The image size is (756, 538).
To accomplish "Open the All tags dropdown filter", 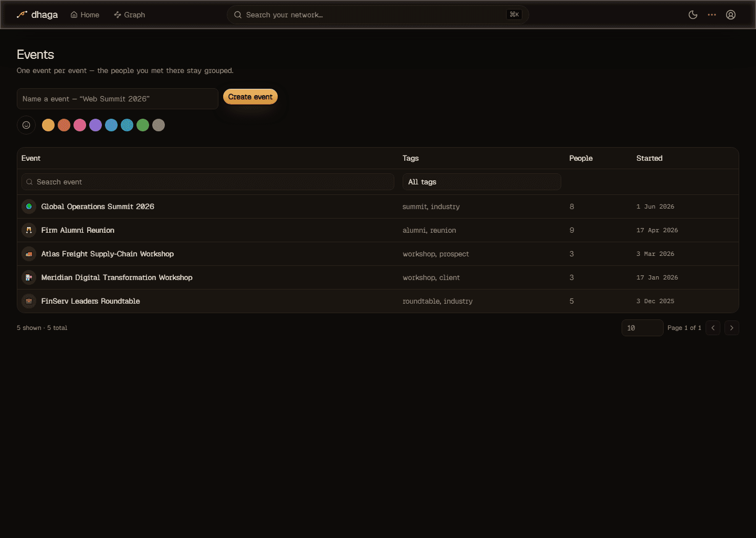I will (481, 182).
